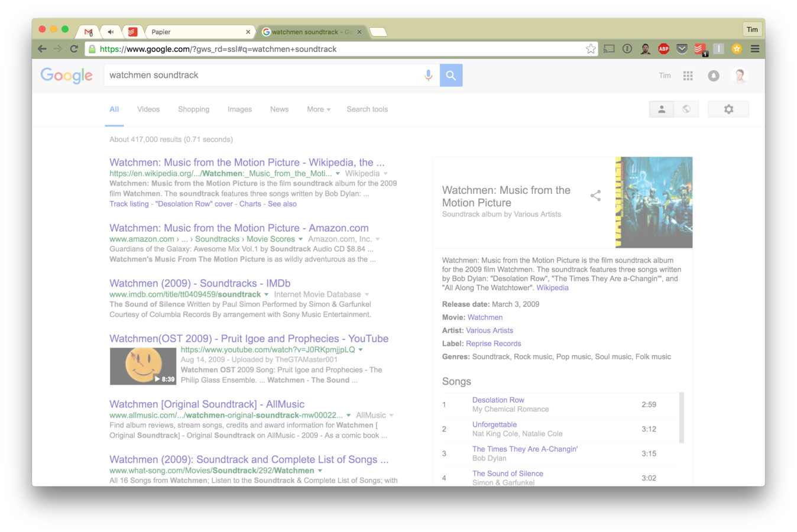Click the songs list scrollbar
The image size is (797, 532).
[x=682, y=417]
